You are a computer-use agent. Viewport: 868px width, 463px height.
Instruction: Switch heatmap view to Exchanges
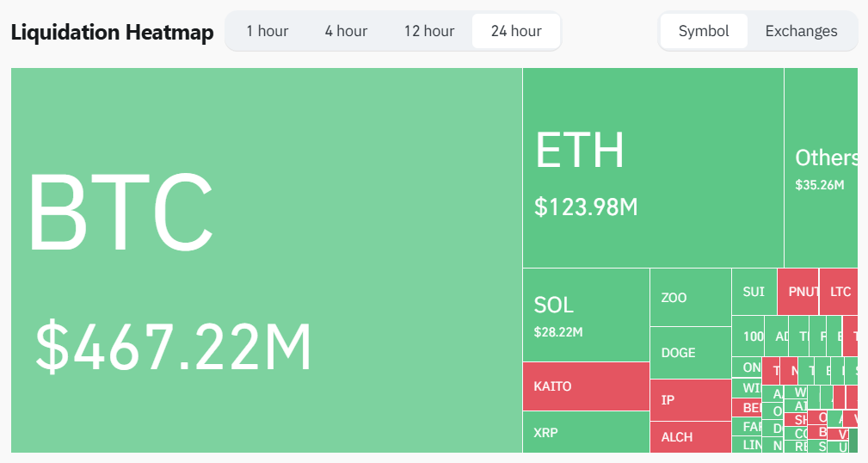801,31
